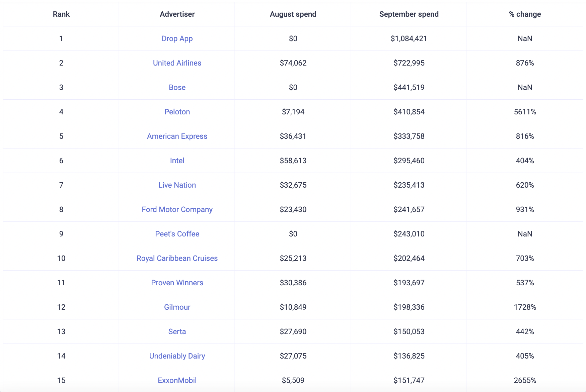Open the Drop App advertiser link
The height and width of the screenshot is (392, 586).
[177, 38]
